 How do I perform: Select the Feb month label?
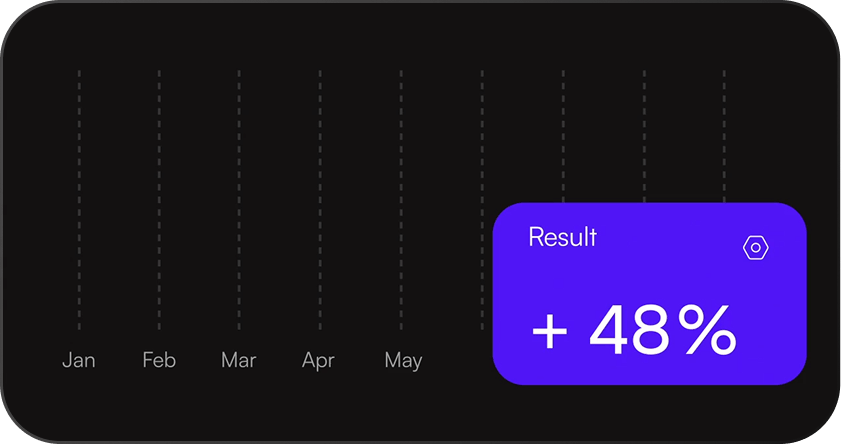tap(159, 360)
